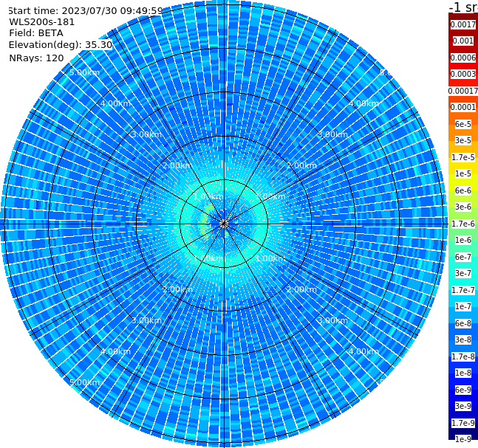Click the 6e-6 colorbar tick label
The width and height of the screenshot is (478, 448).
(463, 190)
